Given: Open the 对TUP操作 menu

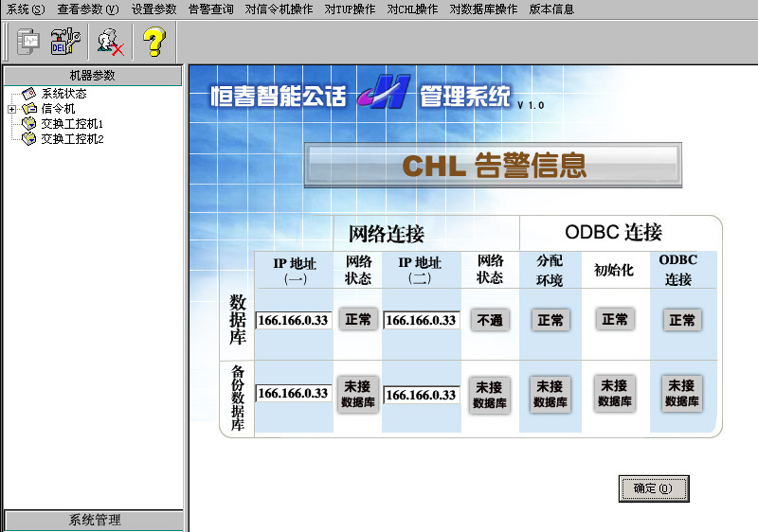Looking at the screenshot, I should coord(350,9).
